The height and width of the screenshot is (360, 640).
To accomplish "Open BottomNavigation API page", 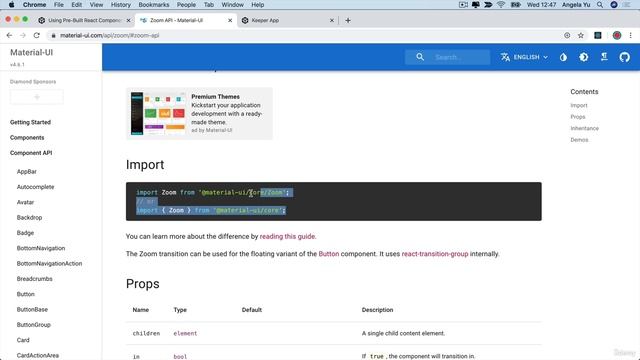I will pos(41,248).
